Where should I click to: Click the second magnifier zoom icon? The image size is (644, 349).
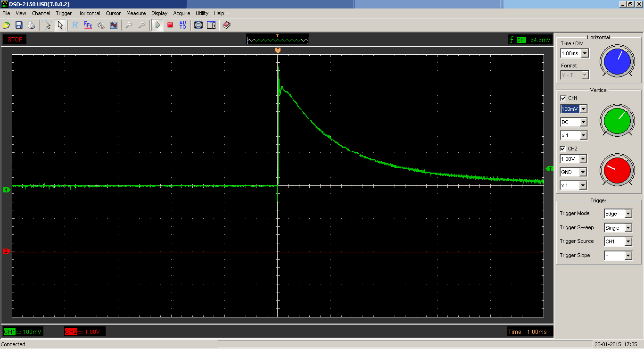pos(141,25)
